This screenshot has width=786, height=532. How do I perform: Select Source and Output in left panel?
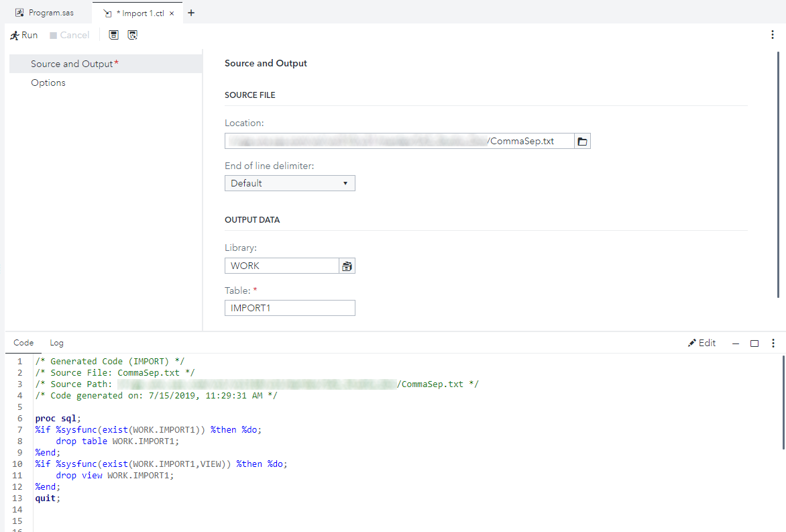[72, 64]
